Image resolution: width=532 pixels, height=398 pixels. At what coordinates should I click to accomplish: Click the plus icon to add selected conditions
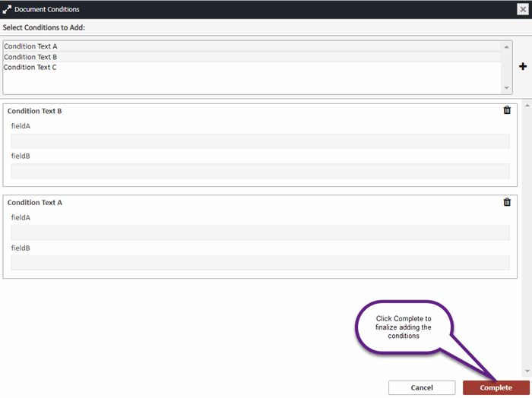(x=523, y=67)
